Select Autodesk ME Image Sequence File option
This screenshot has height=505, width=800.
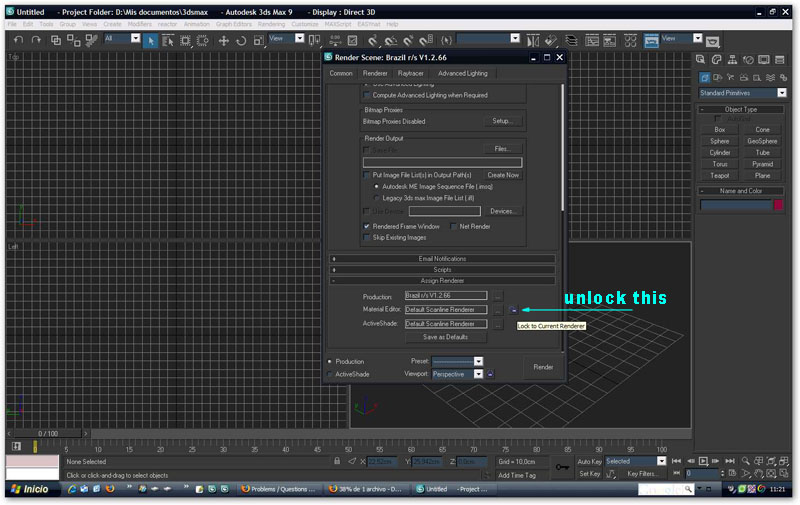[x=377, y=187]
